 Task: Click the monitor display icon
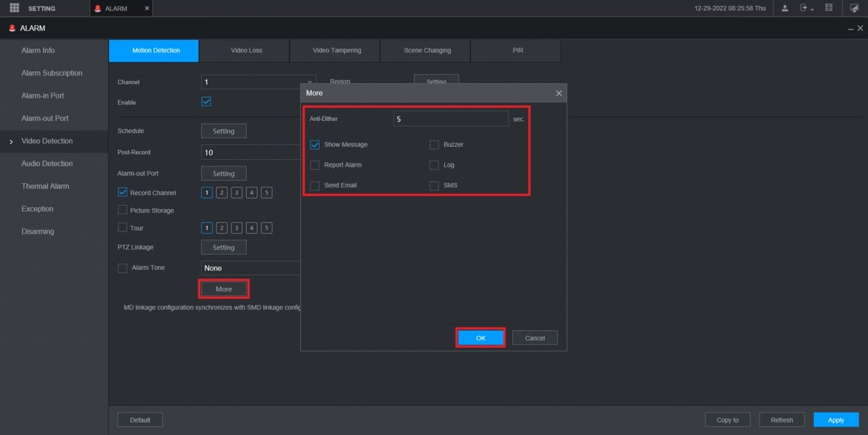854,8
